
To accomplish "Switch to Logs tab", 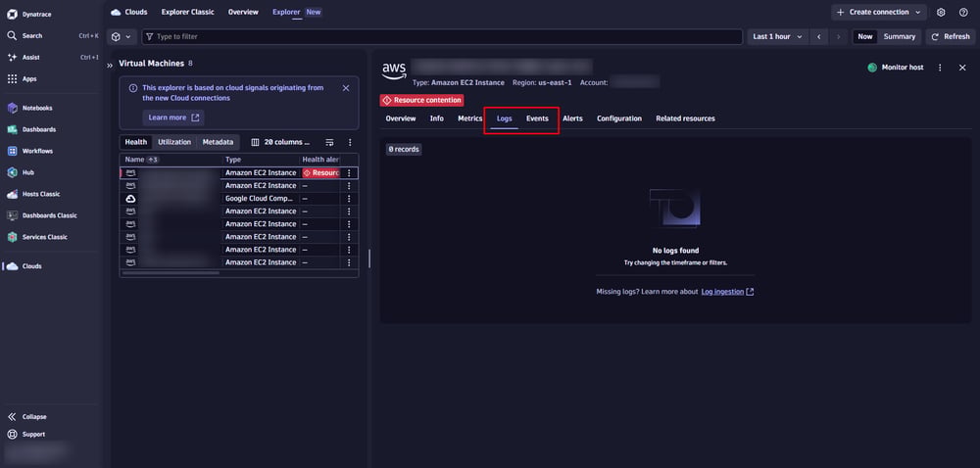I will [x=505, y=118].
